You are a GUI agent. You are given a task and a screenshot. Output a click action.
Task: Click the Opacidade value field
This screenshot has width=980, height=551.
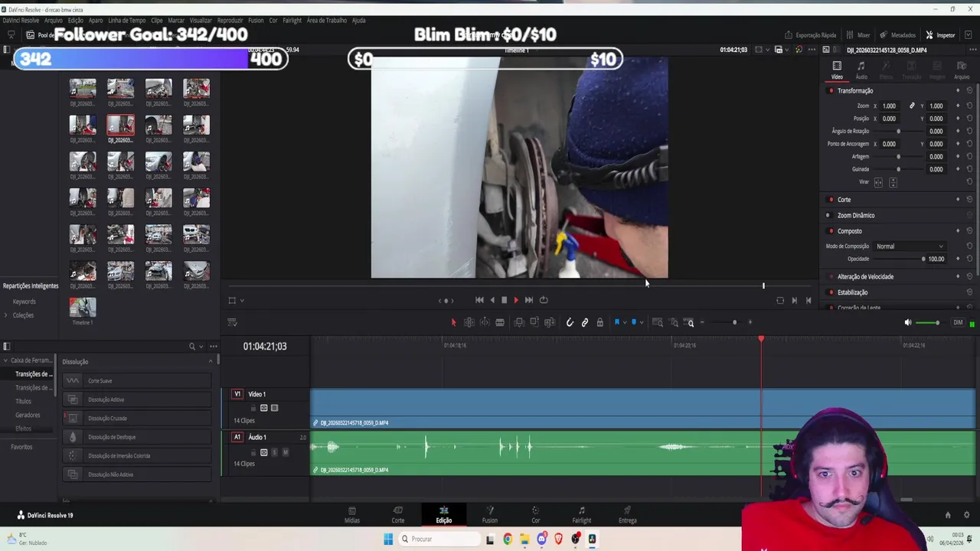point(936,259)
